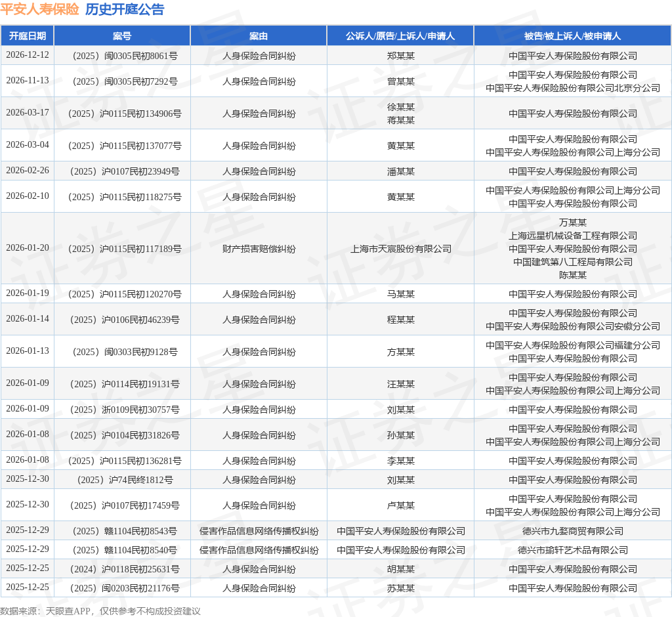Click plaintiff 蒋某某
672x617 pixels.
coord(401,120)
